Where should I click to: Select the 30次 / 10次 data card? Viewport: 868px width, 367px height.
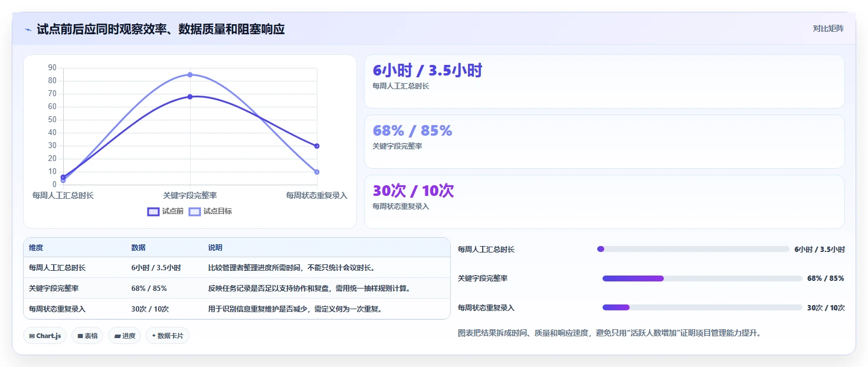604,202
